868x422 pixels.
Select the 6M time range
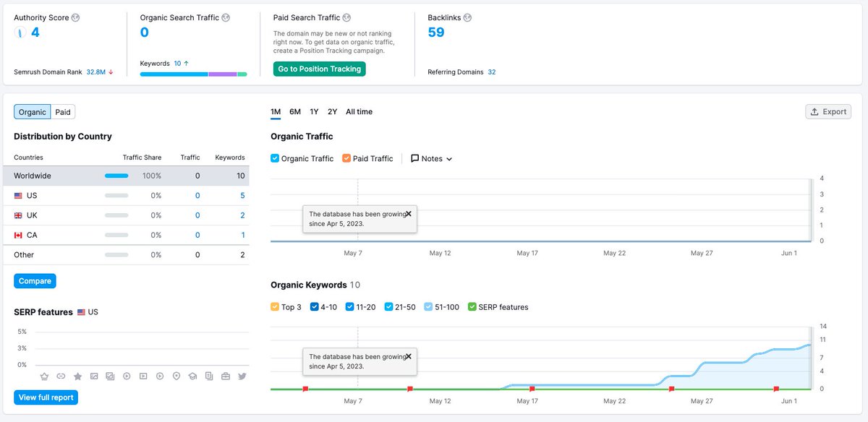295,112
